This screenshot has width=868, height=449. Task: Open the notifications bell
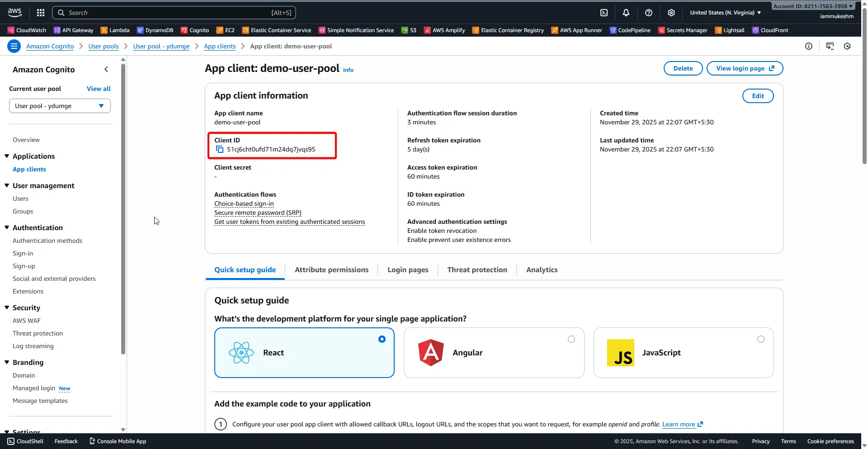626,12
